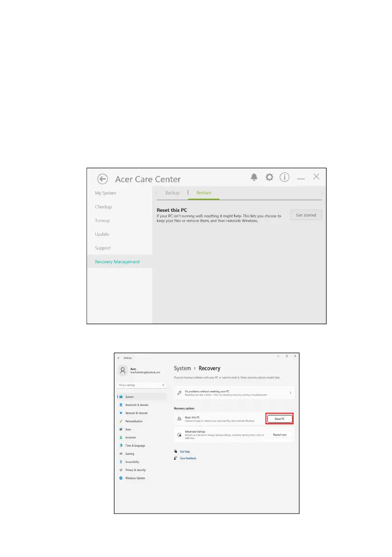Close the Settings window

pos(295,356)
